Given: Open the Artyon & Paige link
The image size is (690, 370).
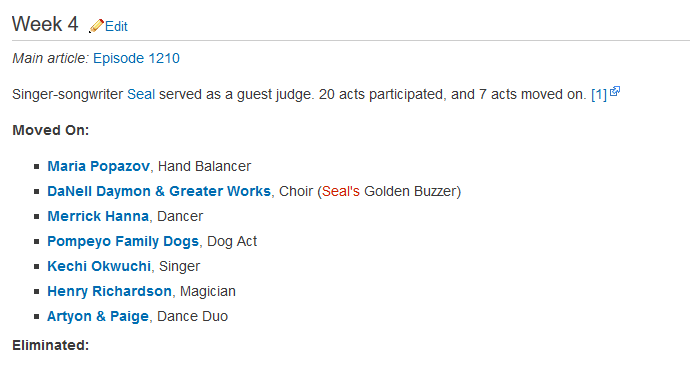Looking at the screenshot, I should pos(98,316).
